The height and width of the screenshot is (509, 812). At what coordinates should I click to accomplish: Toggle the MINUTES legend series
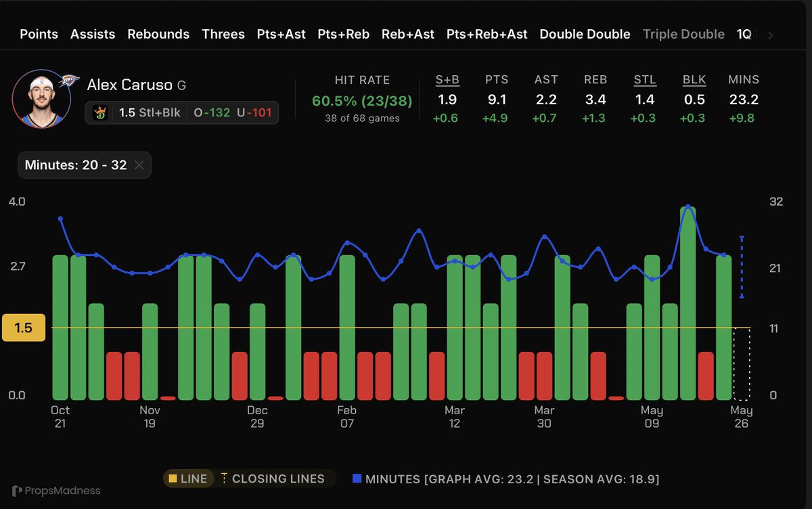coord(505,479)
